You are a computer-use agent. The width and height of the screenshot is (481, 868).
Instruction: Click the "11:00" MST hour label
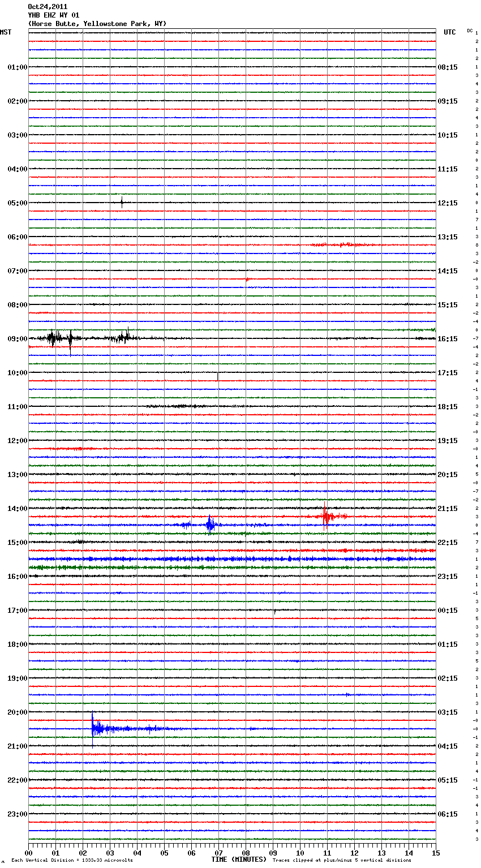(18, 407)
